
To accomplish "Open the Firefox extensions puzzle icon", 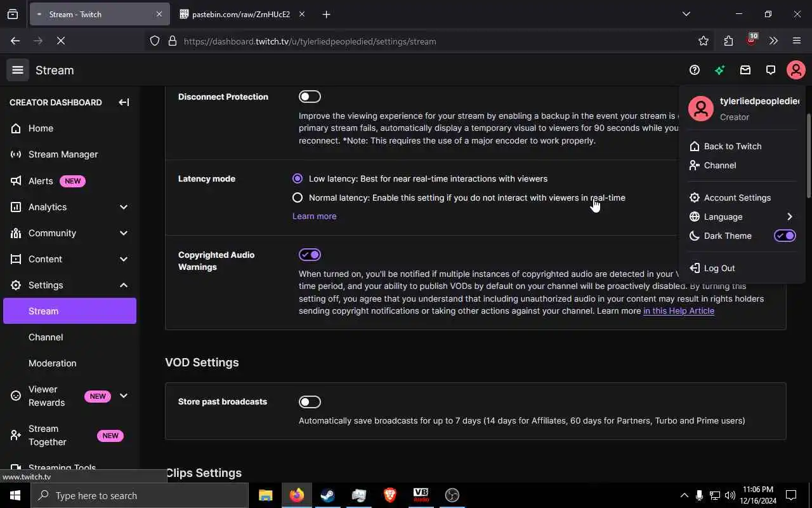I will point(728,41).
